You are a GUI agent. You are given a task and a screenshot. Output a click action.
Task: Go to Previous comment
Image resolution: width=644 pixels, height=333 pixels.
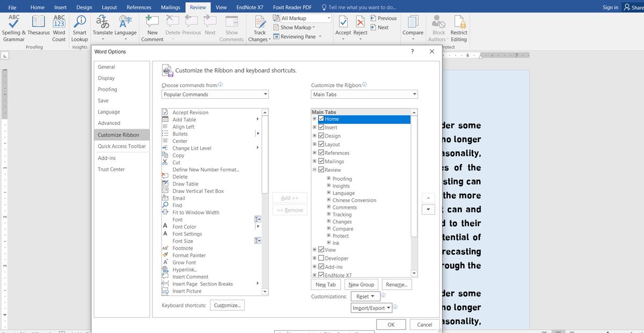192,21
